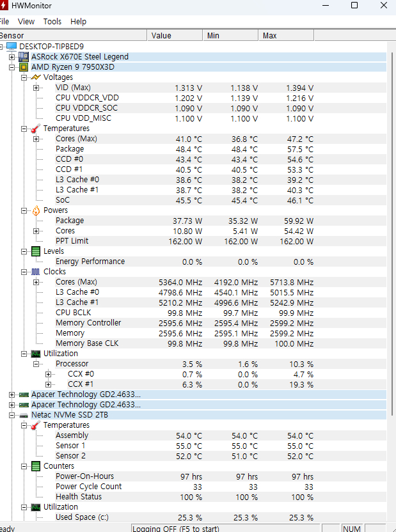Click the vertical scrollbar thumb
This screenshot has height=532, width=396.
coord(393,234)
